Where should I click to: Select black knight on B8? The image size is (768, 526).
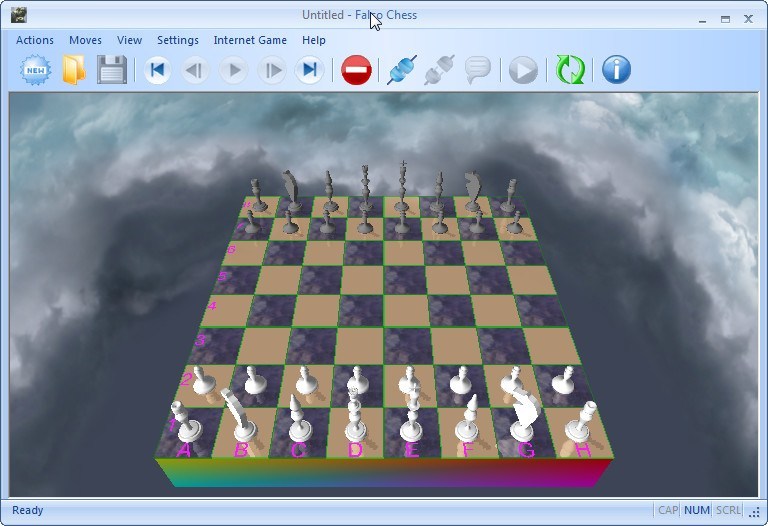coord(292,191)
